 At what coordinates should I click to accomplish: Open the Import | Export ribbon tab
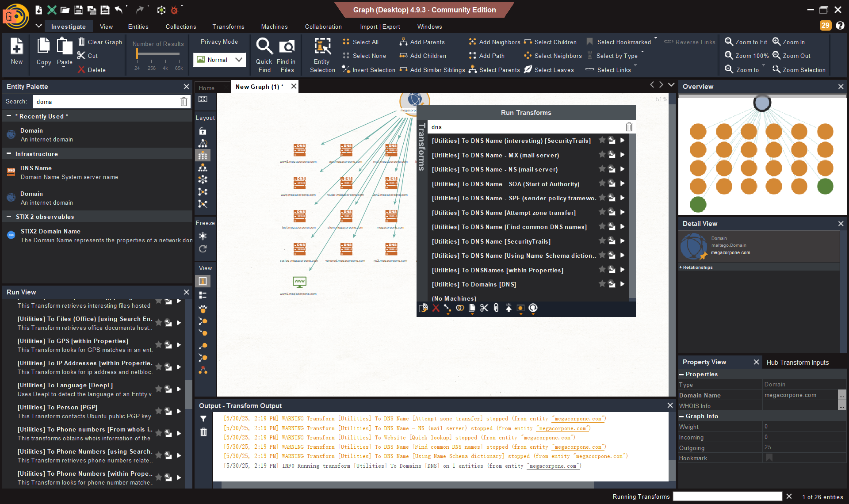pos(380,27)
